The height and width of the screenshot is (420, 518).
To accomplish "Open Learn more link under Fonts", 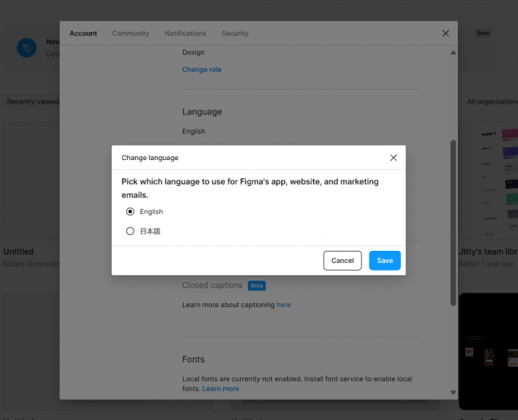I will [x=221, y=389].
